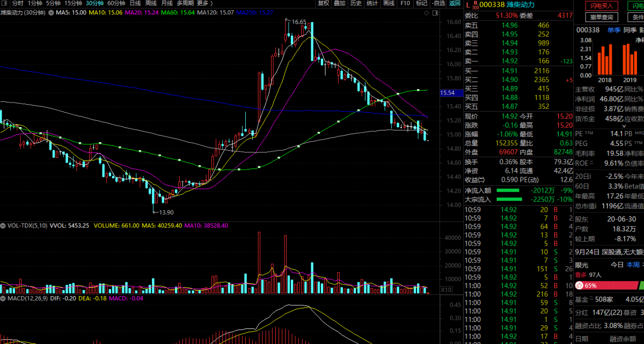
Task: Switch financial chart to 同季 view
Action: (x=630, y=30)
